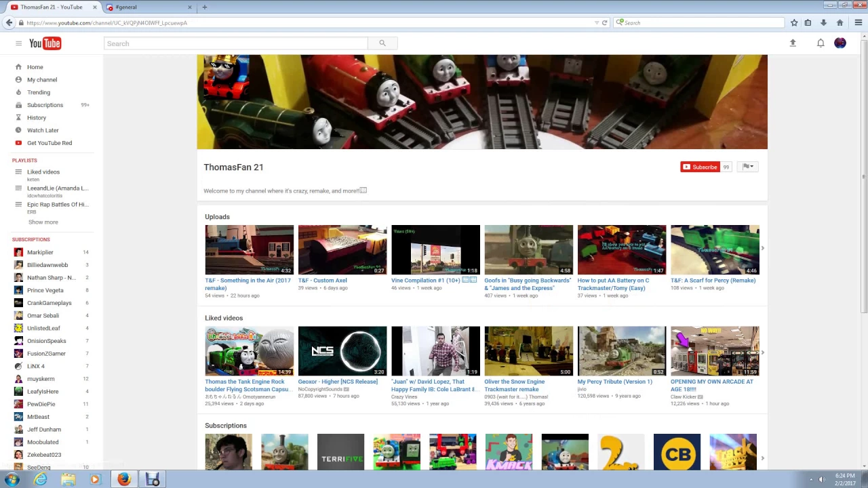Open Subscriptions in the sidebar
This screenshot has width=868, height=488.
click(45, 105)
